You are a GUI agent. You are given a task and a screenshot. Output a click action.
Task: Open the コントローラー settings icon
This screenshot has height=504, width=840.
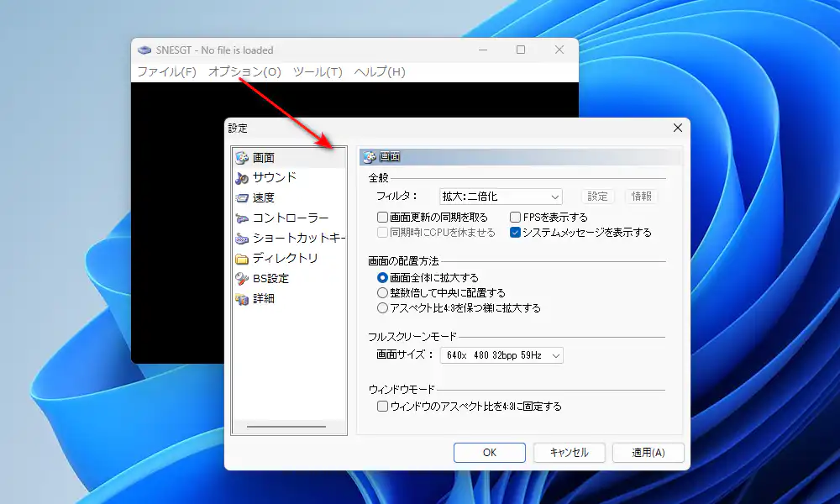pos(242,218)
